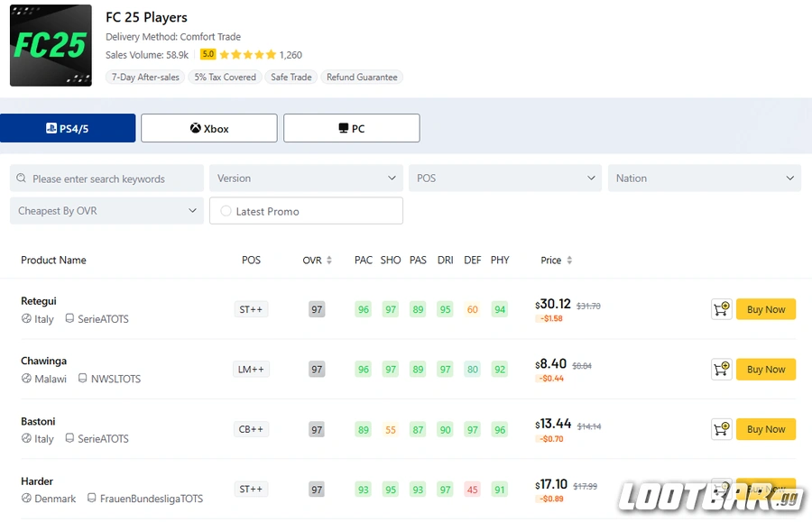The width and height of the screenshot is (812, 522).
Task: Select the Xbox platform tab
Action: click(209, 128)
